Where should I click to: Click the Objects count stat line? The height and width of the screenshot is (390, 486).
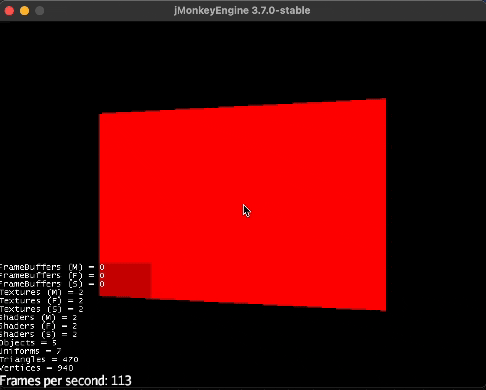[28, 343]
